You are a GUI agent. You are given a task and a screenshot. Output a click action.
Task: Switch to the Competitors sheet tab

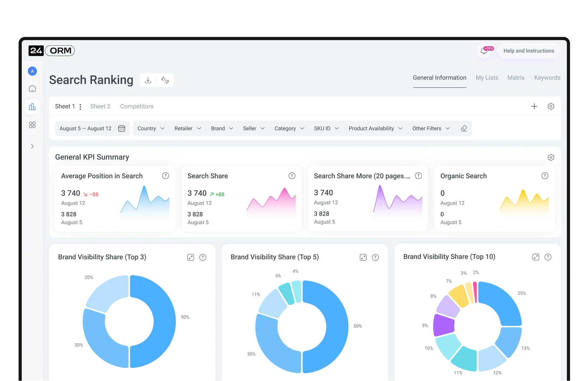[x=137, y=106]
